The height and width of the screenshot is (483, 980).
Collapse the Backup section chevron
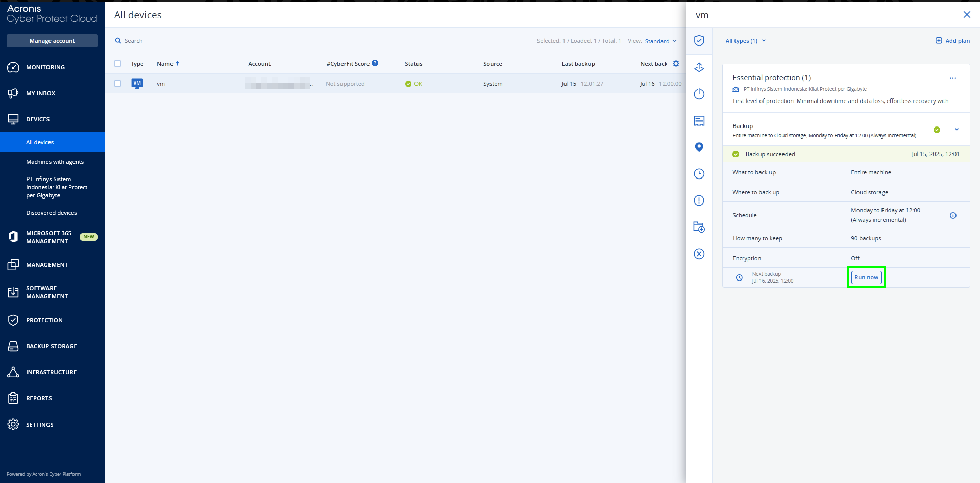tap(957, 130)
